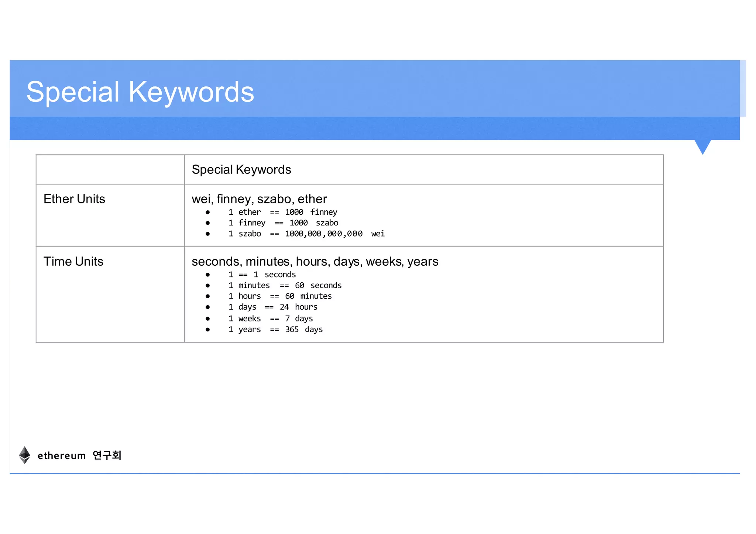Image resolution: width=756 pixels, height=534 pixels.
Task: Click the line '1 finney == 1000 szabo'
Action: pyautogui.click(x=283, y=223)
